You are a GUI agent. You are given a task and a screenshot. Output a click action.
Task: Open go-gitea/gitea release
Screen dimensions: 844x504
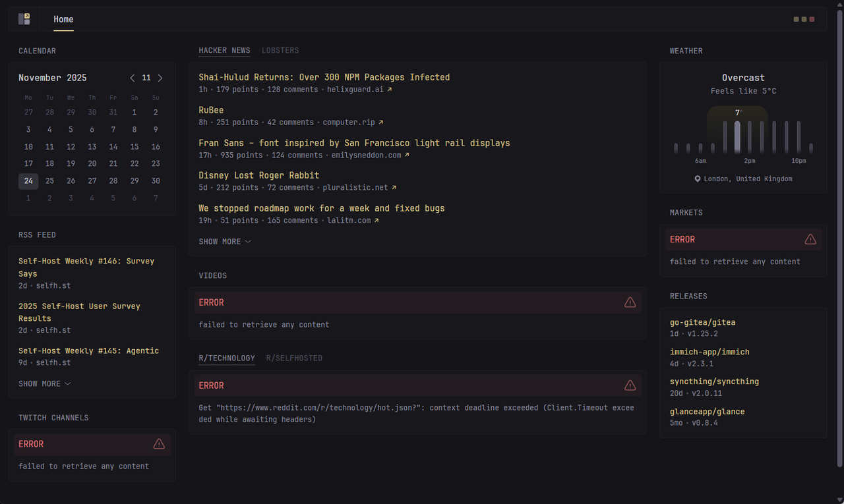coord(702,323)
